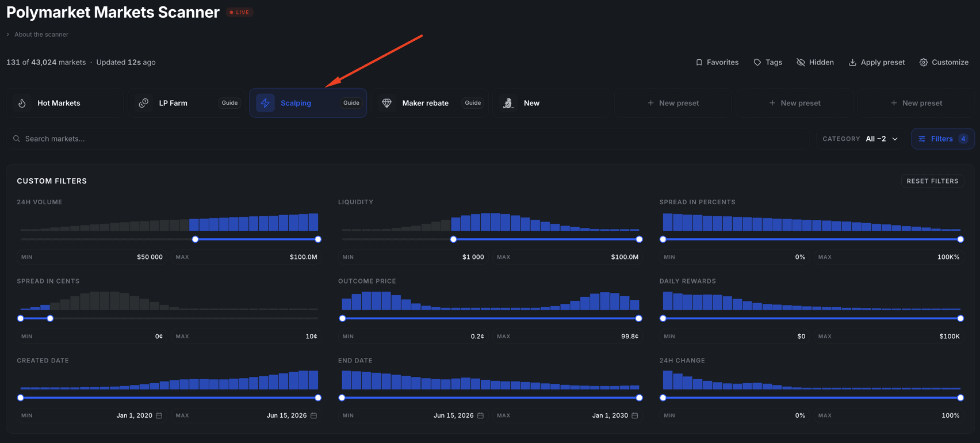
Task: Expand the About the scanner section
Action: [x=37, y=35]
